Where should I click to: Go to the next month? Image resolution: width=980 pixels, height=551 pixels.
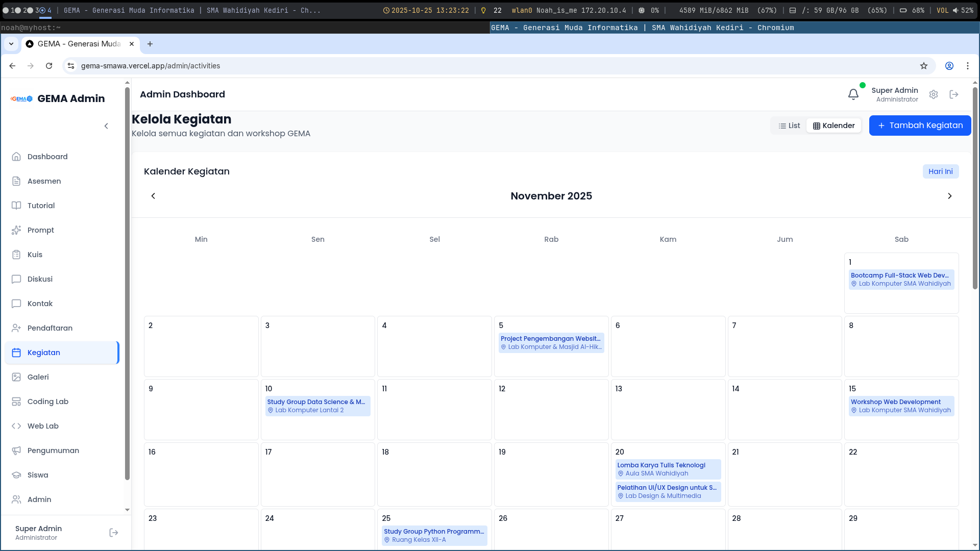click(949, 196)
